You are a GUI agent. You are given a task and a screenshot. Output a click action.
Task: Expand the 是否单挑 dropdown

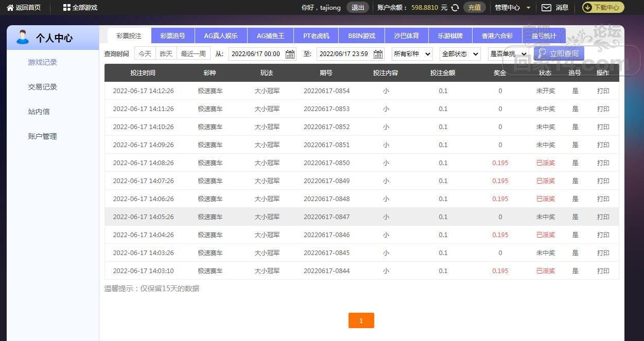[508, 54]
